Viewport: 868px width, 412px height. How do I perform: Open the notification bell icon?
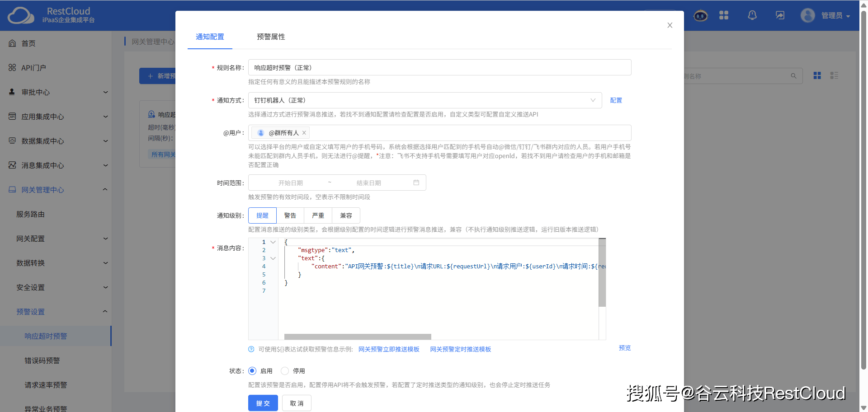(x=752, y=15)
